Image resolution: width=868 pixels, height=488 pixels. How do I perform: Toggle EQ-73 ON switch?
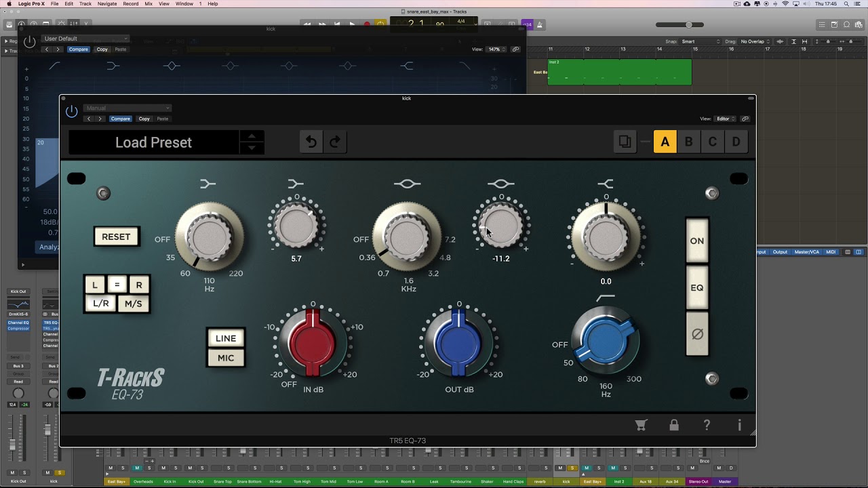click(x=697, y=241)
